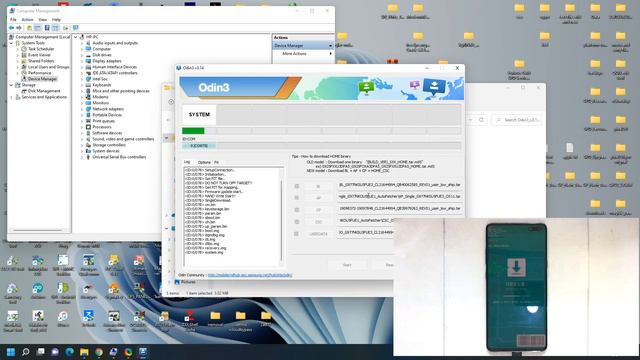The image size is (640, 360).
Task: Open the Odin Community hyperlink
Action: 250,275
